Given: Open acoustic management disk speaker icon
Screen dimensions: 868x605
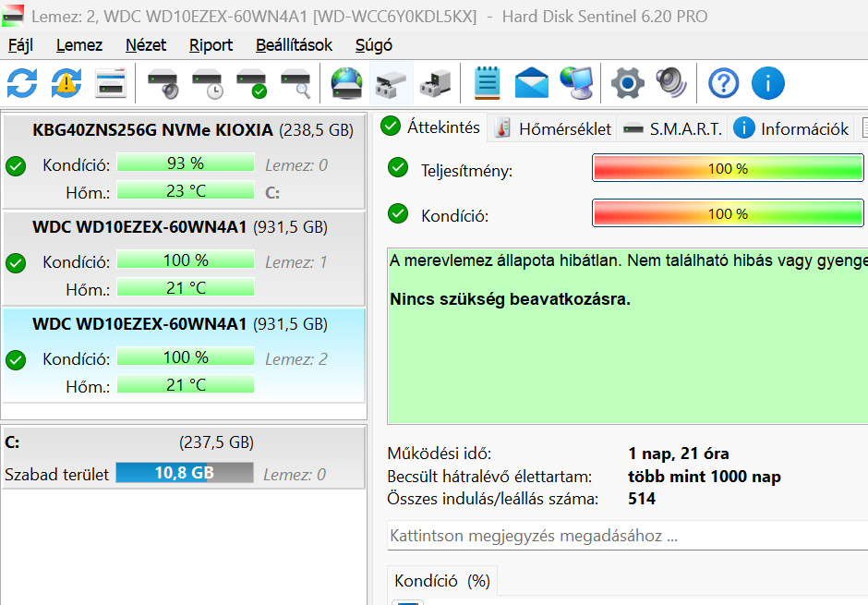Looking at the screenshot, I should [163, 83].
